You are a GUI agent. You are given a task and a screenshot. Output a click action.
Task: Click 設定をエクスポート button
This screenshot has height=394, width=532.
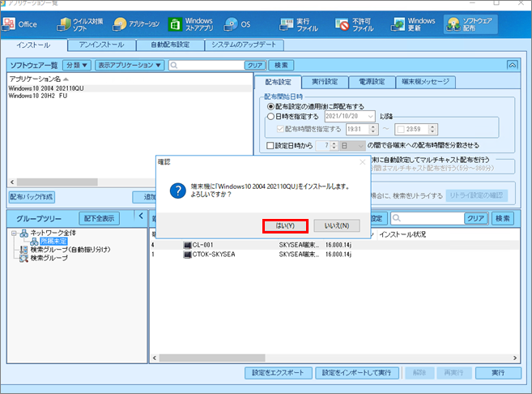(278, 373)
